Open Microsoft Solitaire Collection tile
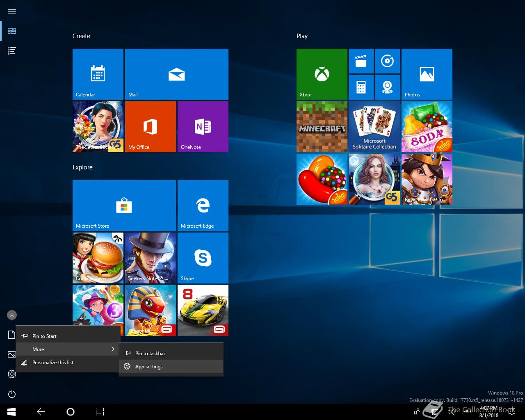Viewport: 525px width, 420px height. tap(374, 127)
